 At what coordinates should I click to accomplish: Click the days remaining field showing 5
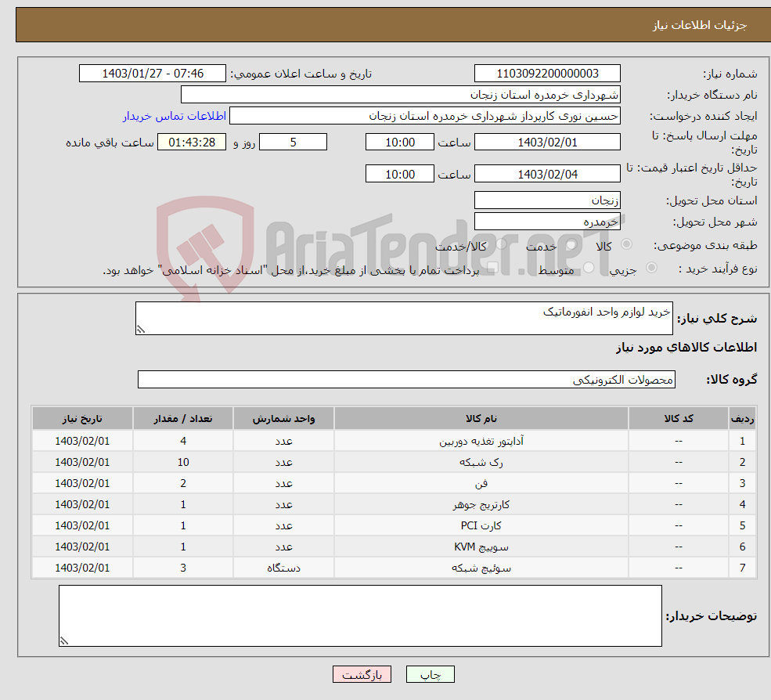point(293,143)
